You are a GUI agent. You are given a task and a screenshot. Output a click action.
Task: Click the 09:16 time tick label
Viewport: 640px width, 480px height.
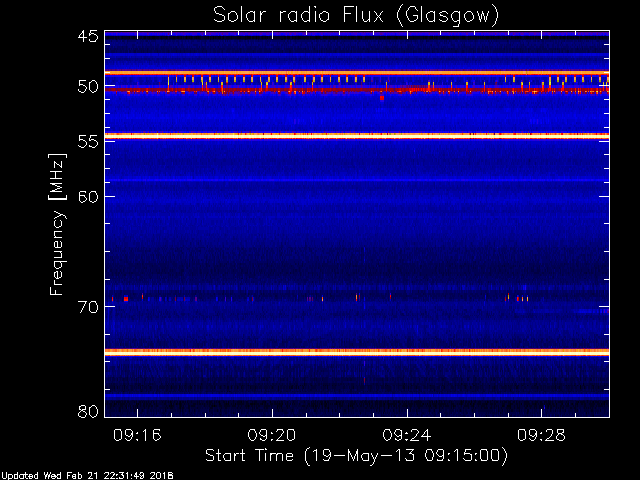(138, 435)
